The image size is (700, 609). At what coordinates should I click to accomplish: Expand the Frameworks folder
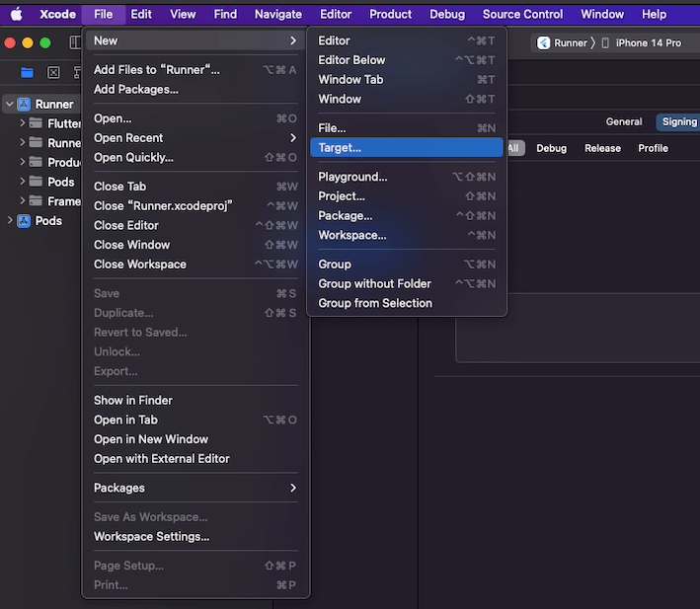click(x=22, y=201)
